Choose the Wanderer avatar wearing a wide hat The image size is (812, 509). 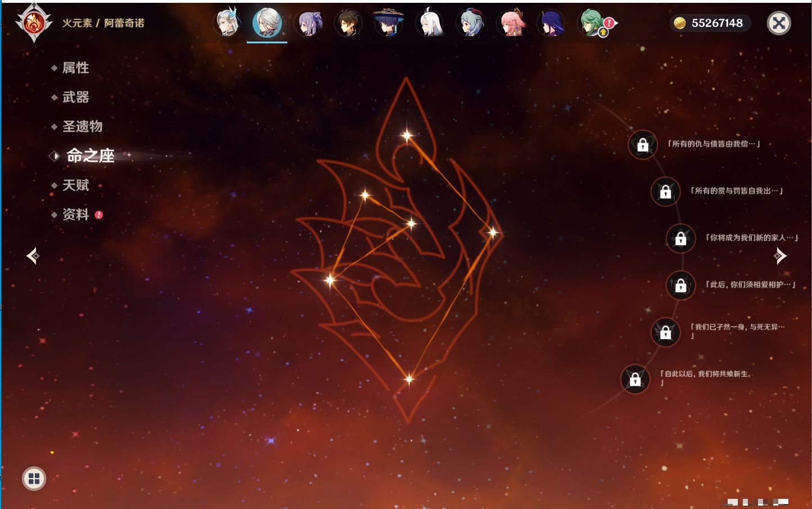(x=389, y=23)
